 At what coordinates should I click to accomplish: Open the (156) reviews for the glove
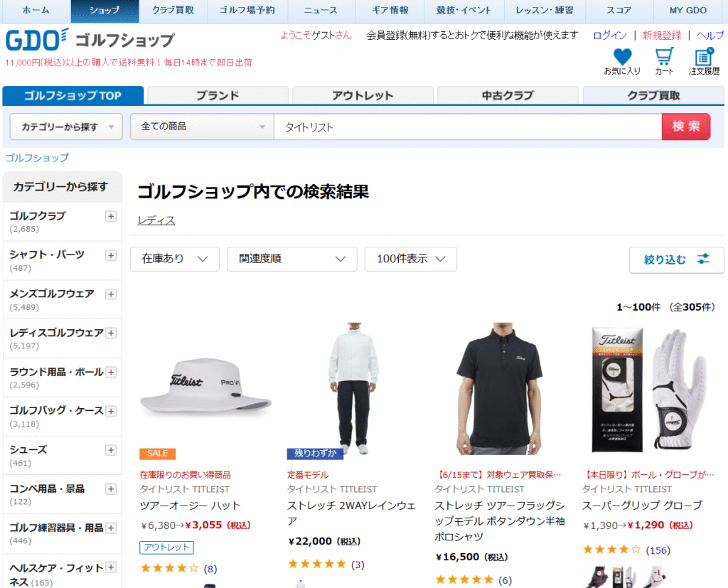pyautogui.click(x=658, y=550)
